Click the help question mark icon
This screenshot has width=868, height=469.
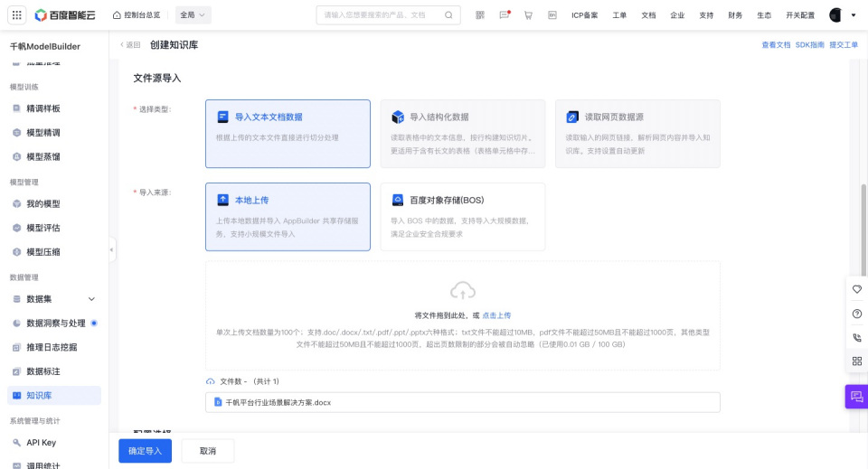(856, 314)
